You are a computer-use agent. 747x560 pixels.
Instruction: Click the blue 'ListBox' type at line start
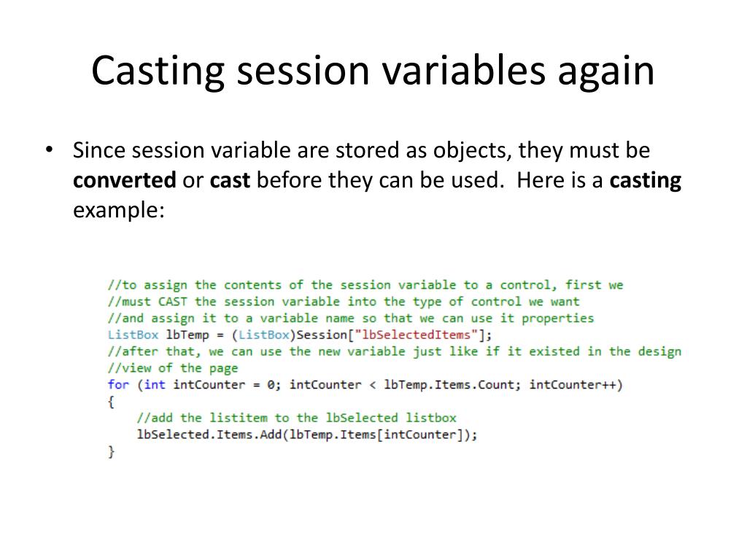133,335
